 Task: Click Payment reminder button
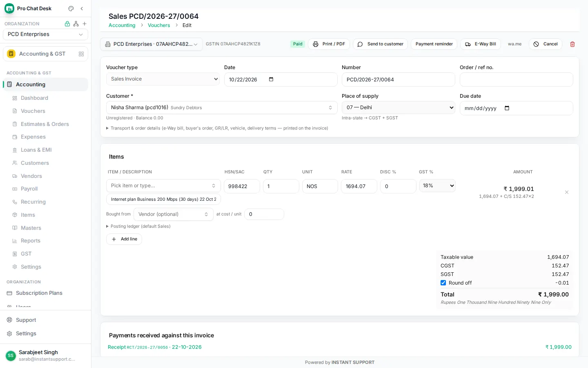(x=434, y=44)
